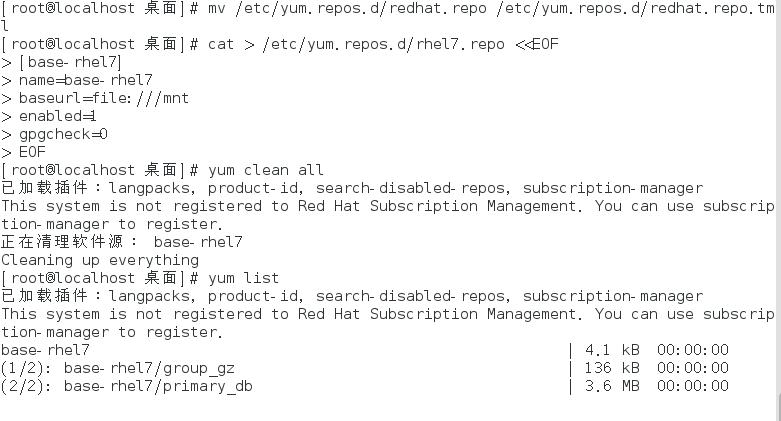Click the name=base-rhel7 line
Screen dimensions: 781x421
coord(86,80)
